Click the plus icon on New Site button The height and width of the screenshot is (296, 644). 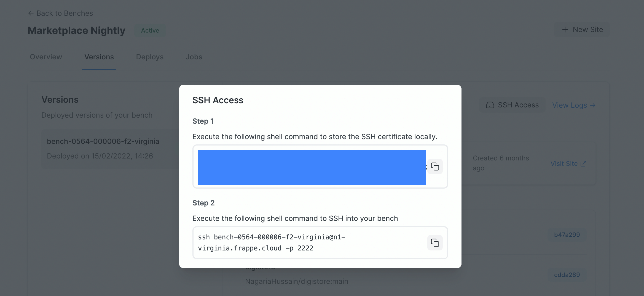pyautogui.click(x=565, y=30)
